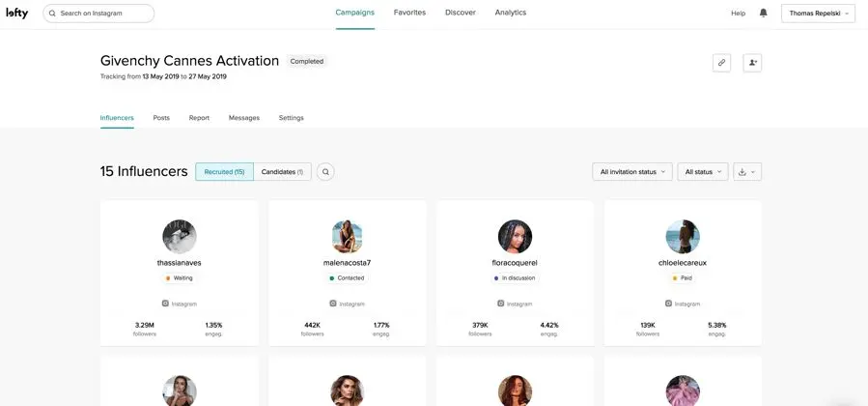
Task: Switch to the Posts tab
Action: [x=161, y=118]
